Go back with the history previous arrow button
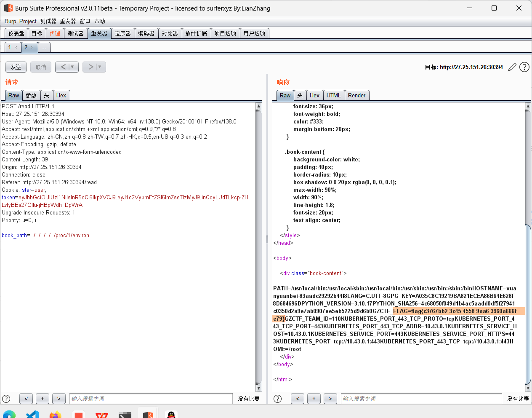 (x=63, y=67)
